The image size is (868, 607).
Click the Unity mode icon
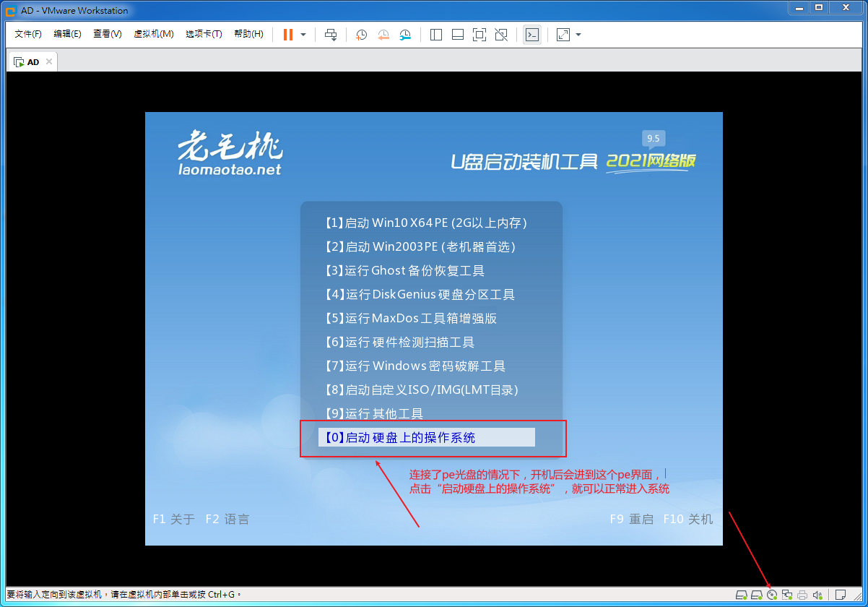(501, 34)
